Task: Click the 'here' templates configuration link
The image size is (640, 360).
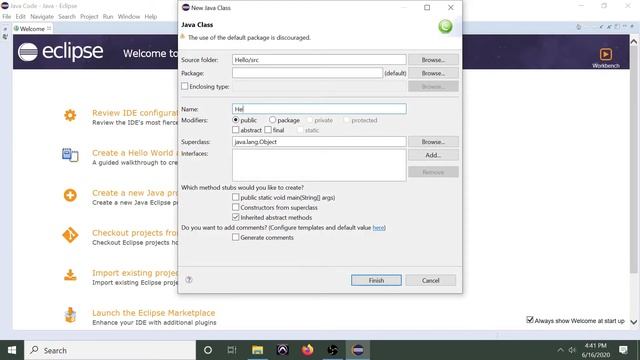Action: point(378,227)
